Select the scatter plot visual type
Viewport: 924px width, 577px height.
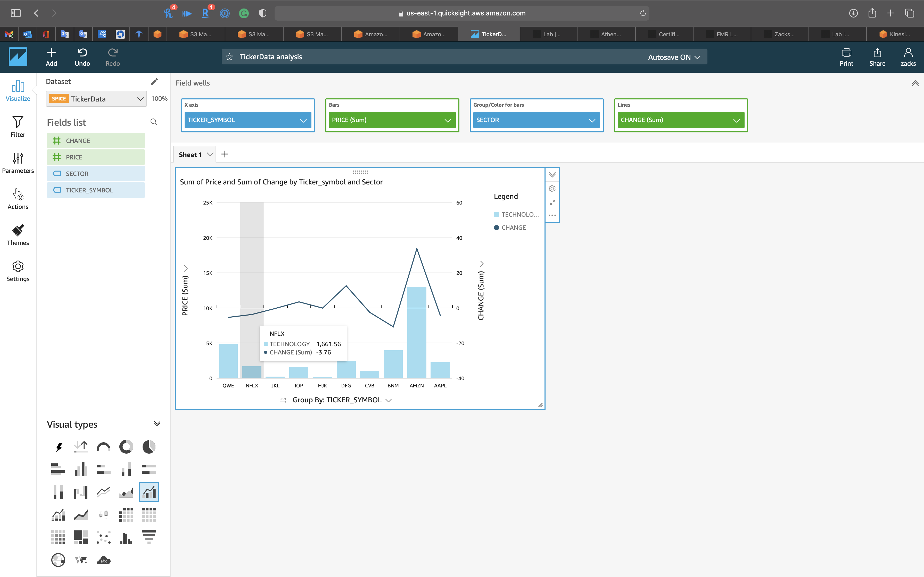[103, 537]
